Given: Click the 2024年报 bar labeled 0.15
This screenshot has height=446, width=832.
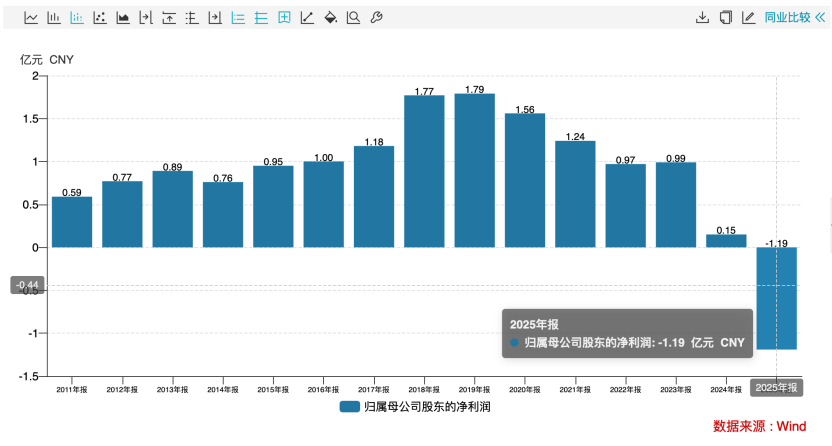Looking at the screenshot, I should [726, 241].
